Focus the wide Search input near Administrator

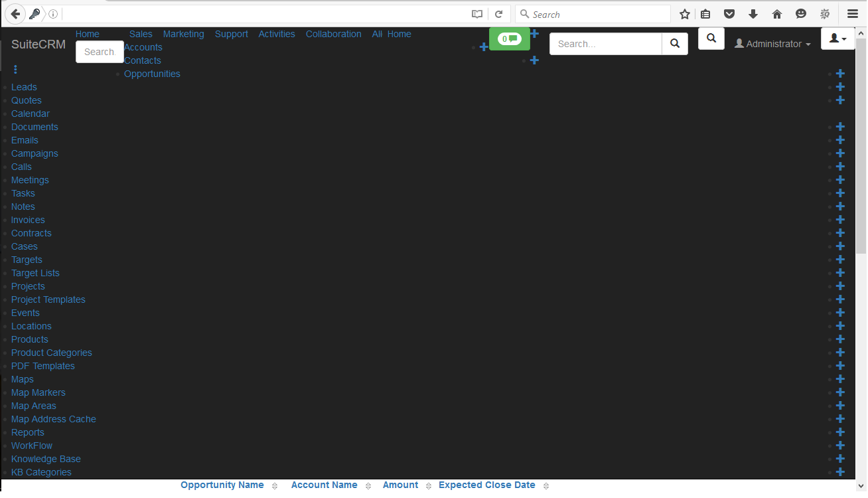click(606, 44)
